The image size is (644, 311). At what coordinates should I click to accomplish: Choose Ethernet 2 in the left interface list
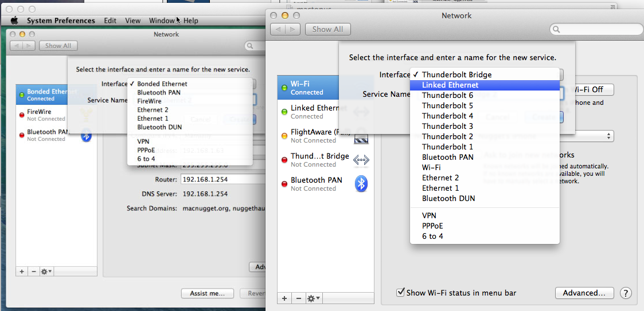[190, 109]
